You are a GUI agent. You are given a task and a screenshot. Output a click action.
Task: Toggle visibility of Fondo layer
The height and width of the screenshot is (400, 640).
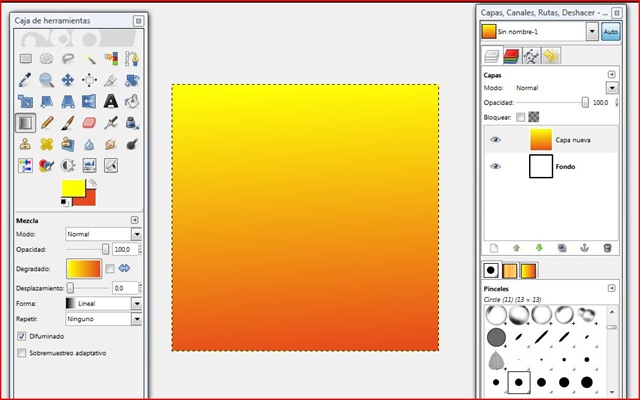click(x=495, y=166)
